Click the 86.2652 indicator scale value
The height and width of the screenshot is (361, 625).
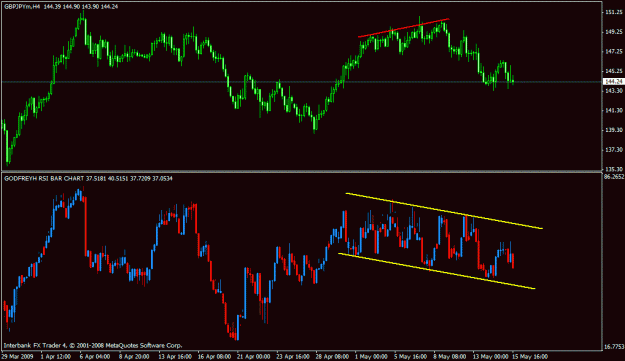(614, 176)
